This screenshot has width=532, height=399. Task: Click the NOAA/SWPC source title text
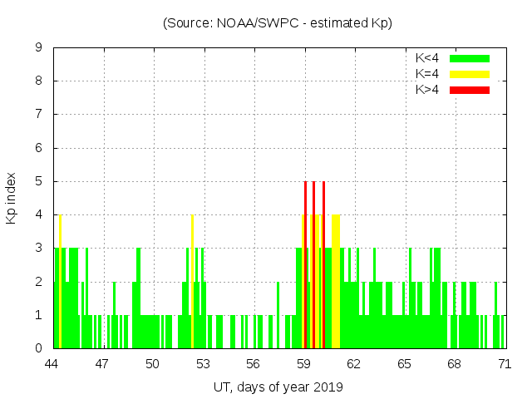pyautogui.click(x=278, y=23)
